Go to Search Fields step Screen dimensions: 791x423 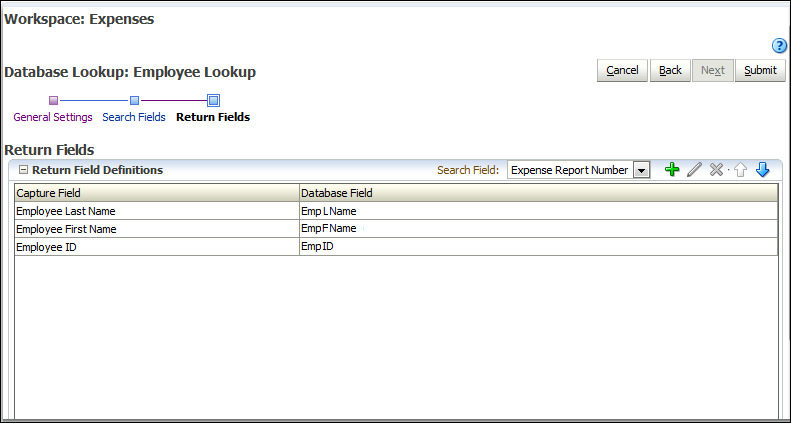tap(134, 117)
